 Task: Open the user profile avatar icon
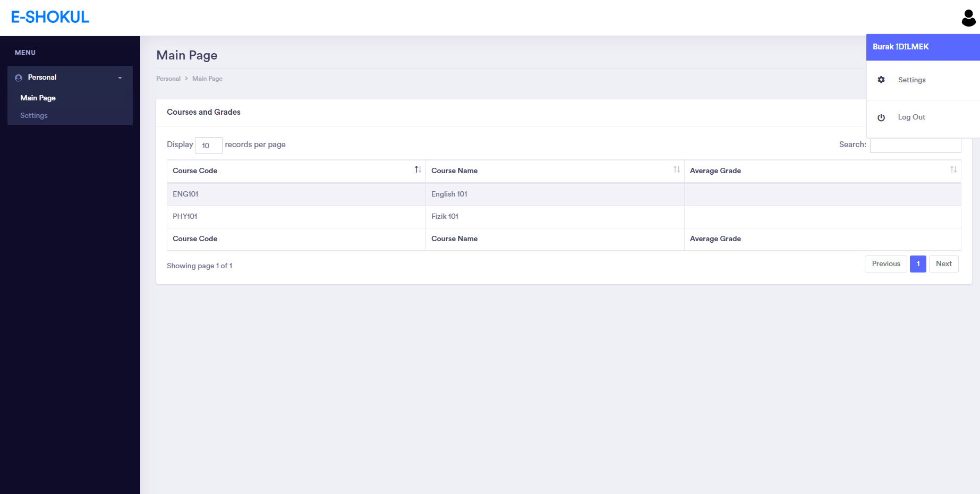tap(968, 18)
